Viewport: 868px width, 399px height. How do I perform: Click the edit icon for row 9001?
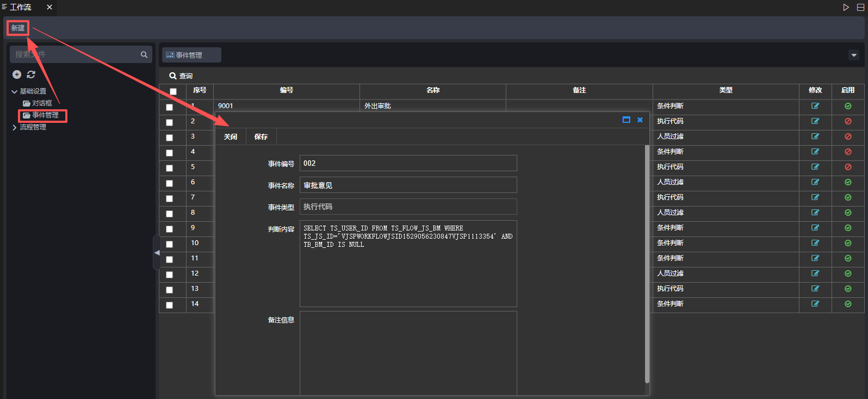815,106
